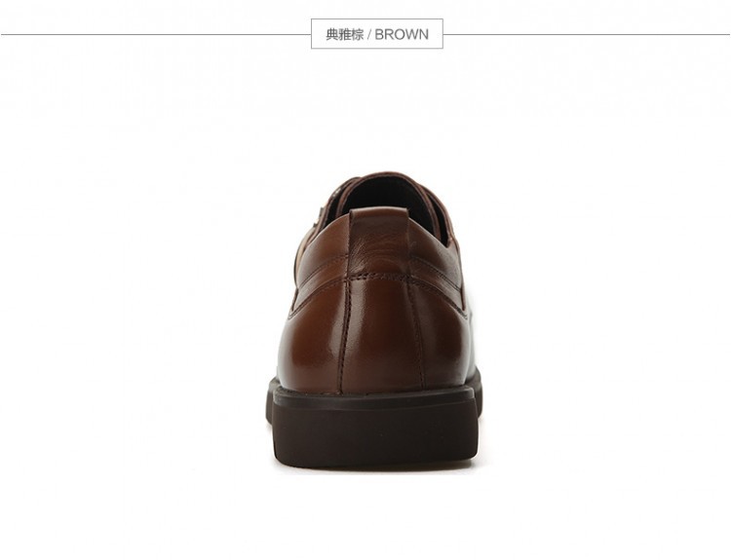
Task: Click the BROWN text in the header
Action: pyautogui.click(x=402, y=34)
